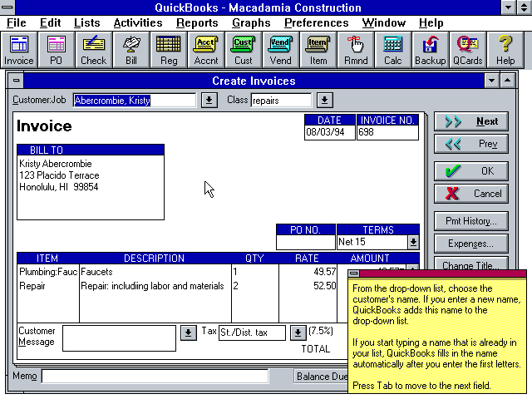Open the Terms drop-down arrow
The height and width of the screenshot is (399, 532).
point(413,242)
